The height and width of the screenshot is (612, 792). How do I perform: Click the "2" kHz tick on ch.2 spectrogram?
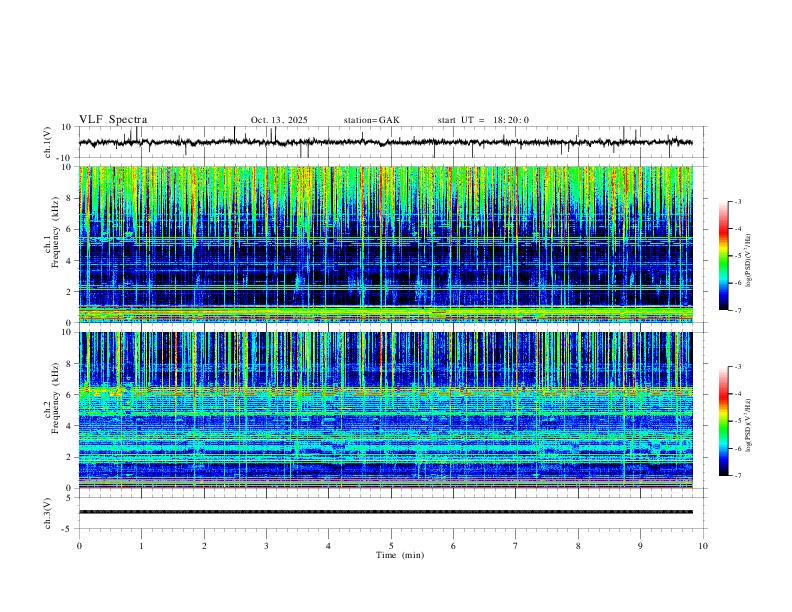[71, 457]
